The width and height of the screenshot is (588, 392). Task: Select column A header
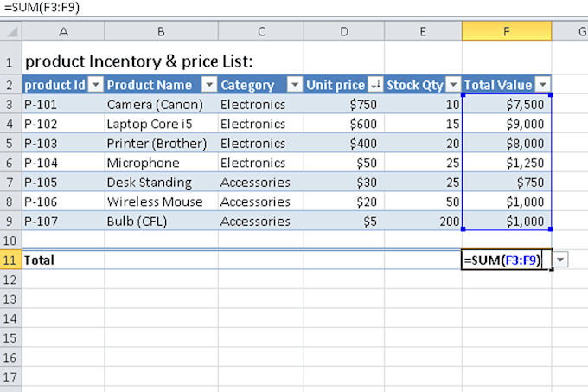coord(63,31)
